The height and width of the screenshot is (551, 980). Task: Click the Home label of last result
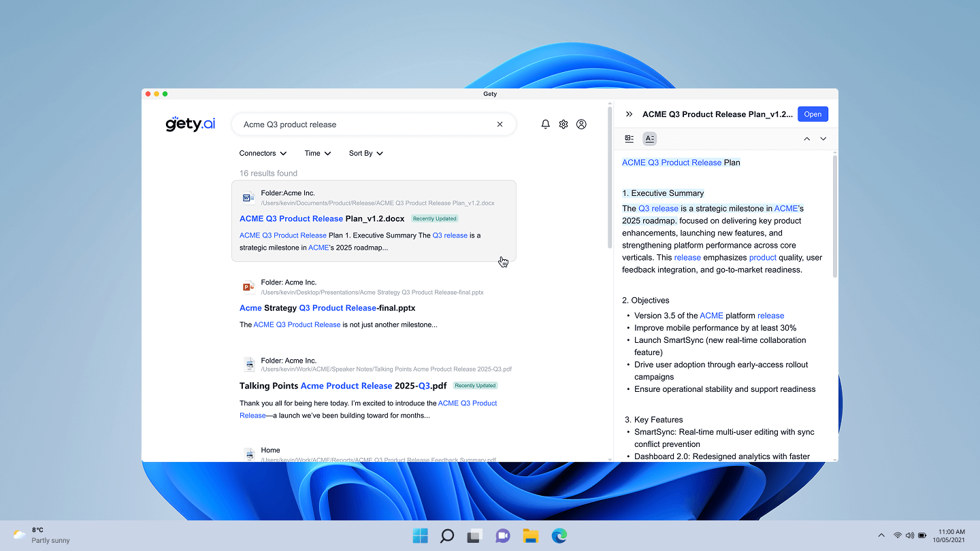(270, 450)
